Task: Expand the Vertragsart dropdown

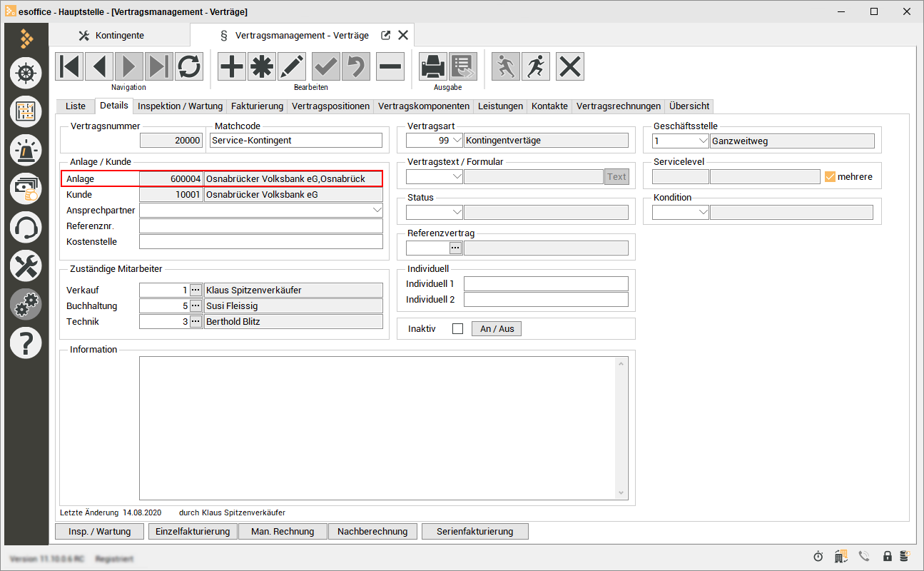Action: pyautogui.click(x=457, y=141)
